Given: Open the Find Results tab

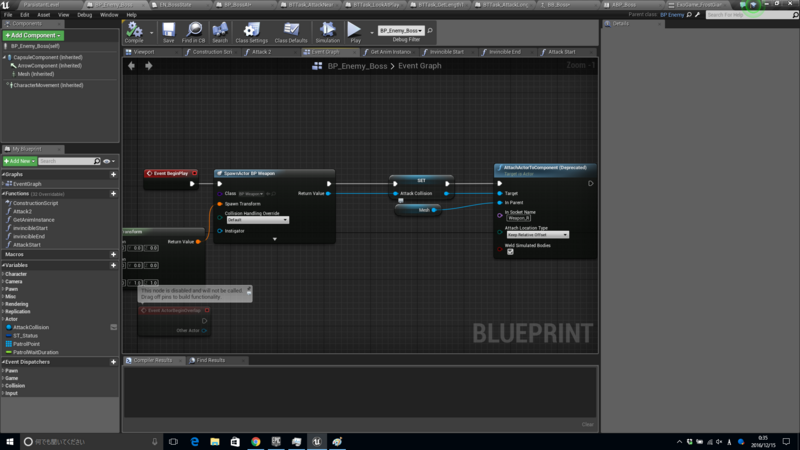Looking at the screenshot, I should pos(210,360).
